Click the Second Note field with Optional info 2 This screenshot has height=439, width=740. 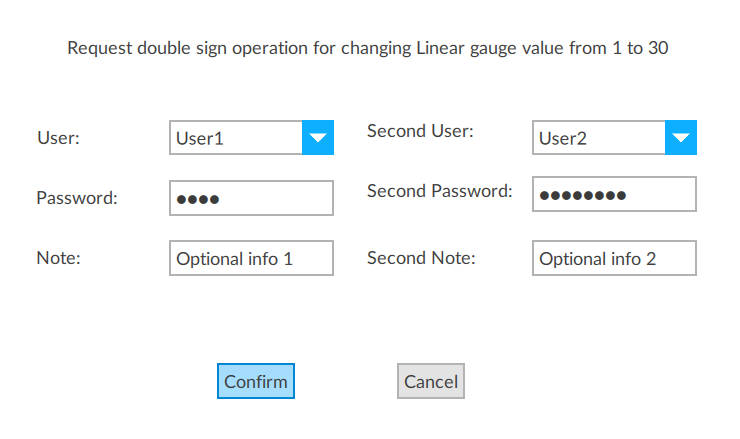point(614,258)
